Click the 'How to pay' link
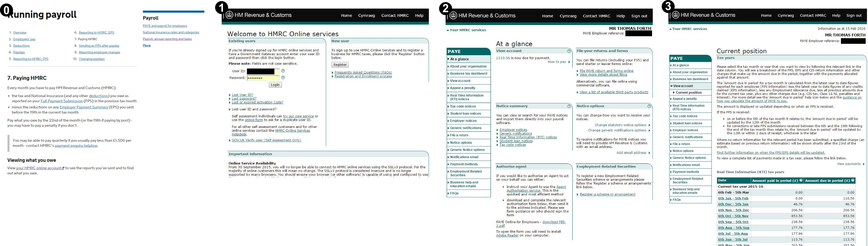Image resolution: width=868 pixels, height=246 pixels. [x=557, y=62]
